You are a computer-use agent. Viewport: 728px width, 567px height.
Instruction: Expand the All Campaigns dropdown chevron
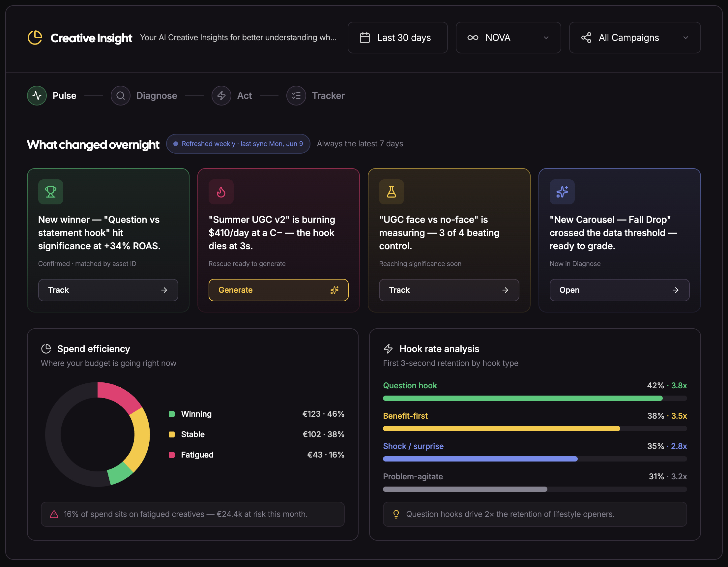point(686,38)
